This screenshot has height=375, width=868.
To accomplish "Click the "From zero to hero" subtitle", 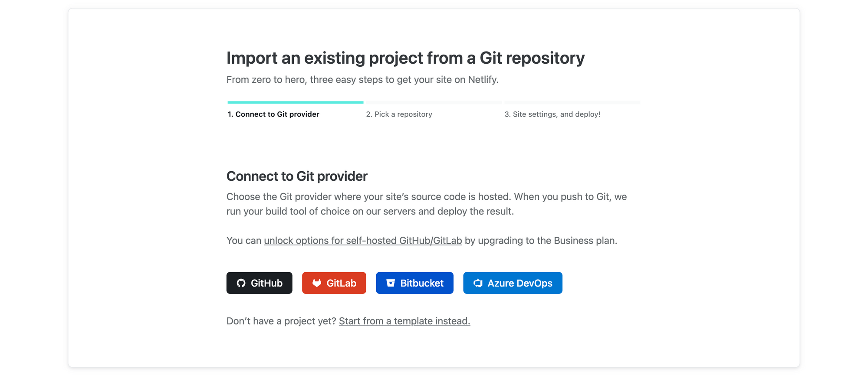I will 363,80.
